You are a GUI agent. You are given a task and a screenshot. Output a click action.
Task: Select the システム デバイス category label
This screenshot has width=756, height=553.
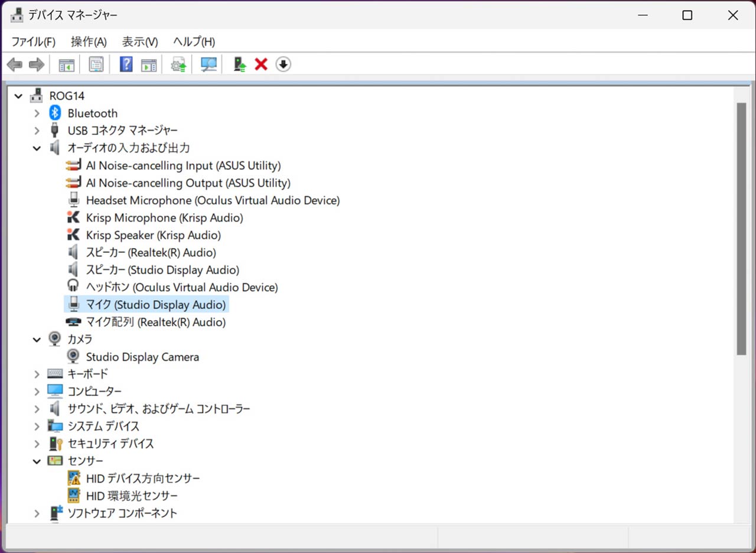coord(103,426)
